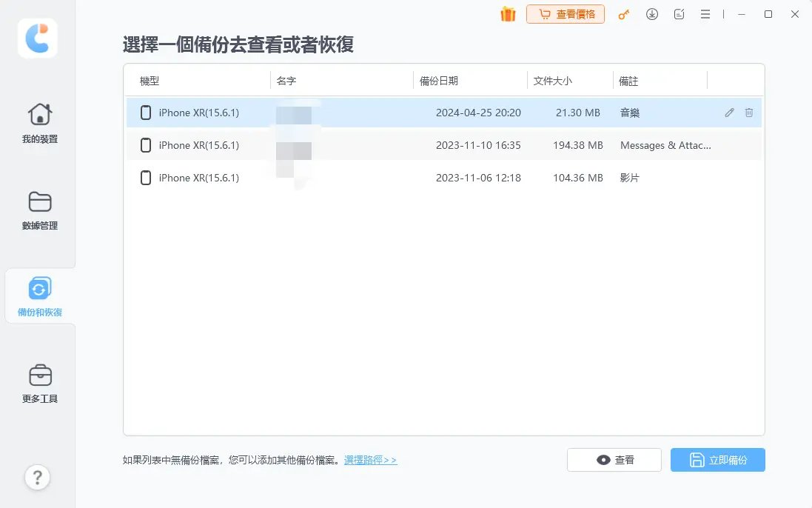This screenshot has width=812, height=508.
Task: Open help with the question mark icon
Action: point(38,478)
